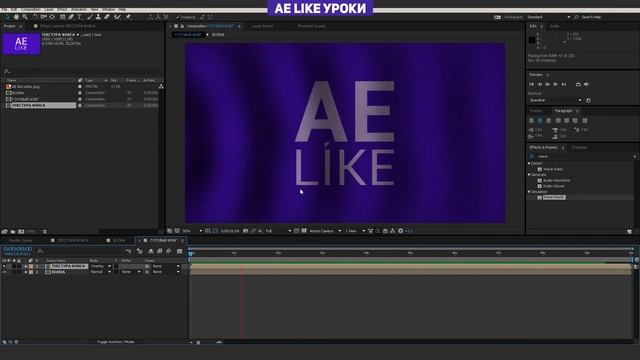Toggle the transparency grid in viewer
This screenshot has height=360, width=640.
pyautogui.click(x=304, y=231)
